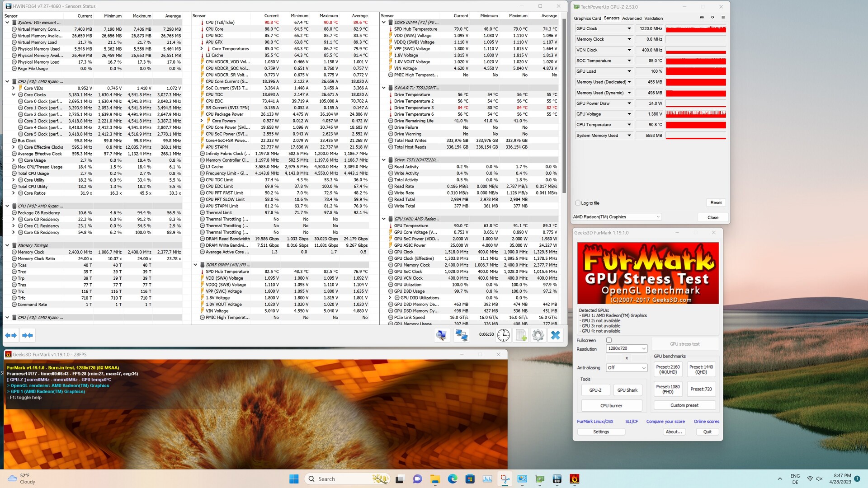Viewport: 868px width, 488px height.
Task: Click GPU Voltage red history graph
Action: (x=696, y=114)
